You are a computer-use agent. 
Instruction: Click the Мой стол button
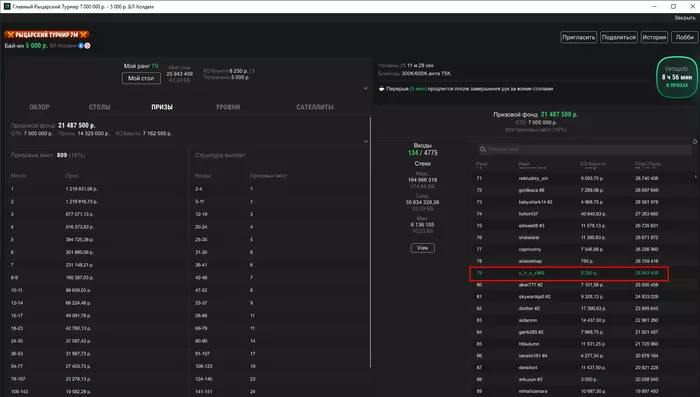(141, 78)
